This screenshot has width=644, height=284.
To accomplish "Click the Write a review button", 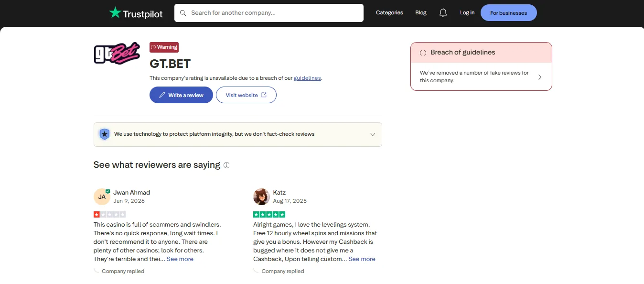I will tap(181, 95).
